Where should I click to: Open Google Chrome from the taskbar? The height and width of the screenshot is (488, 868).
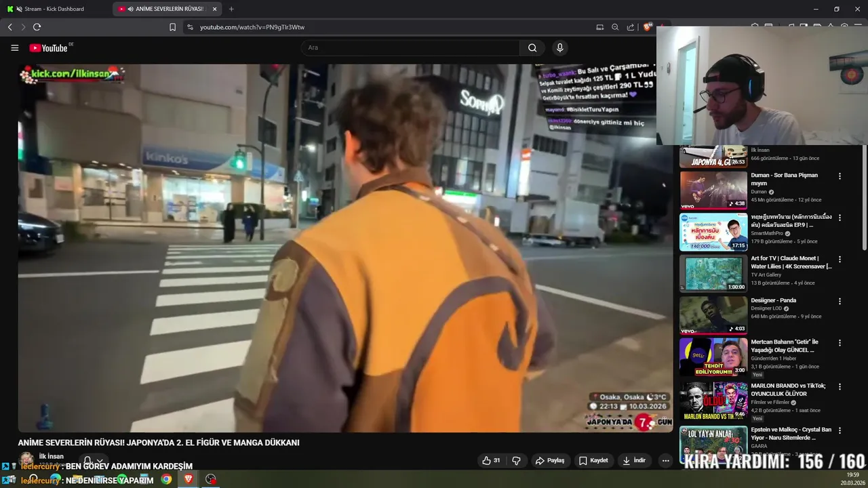[x=166, y=479]
